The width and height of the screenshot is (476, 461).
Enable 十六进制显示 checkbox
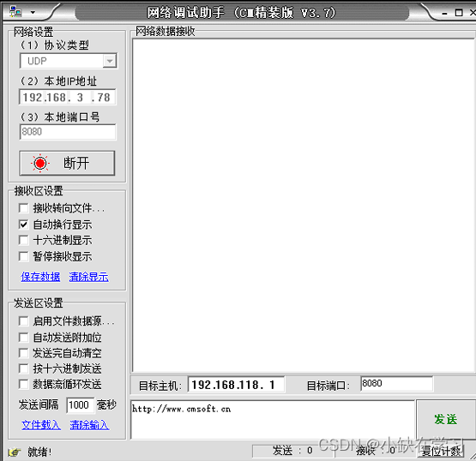coord(23,240)
